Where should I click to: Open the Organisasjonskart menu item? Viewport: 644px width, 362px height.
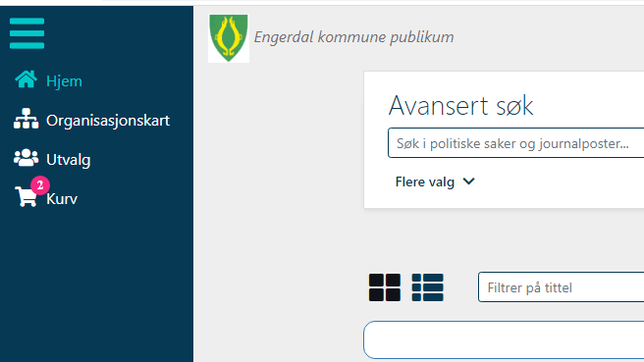coord(108,121)
